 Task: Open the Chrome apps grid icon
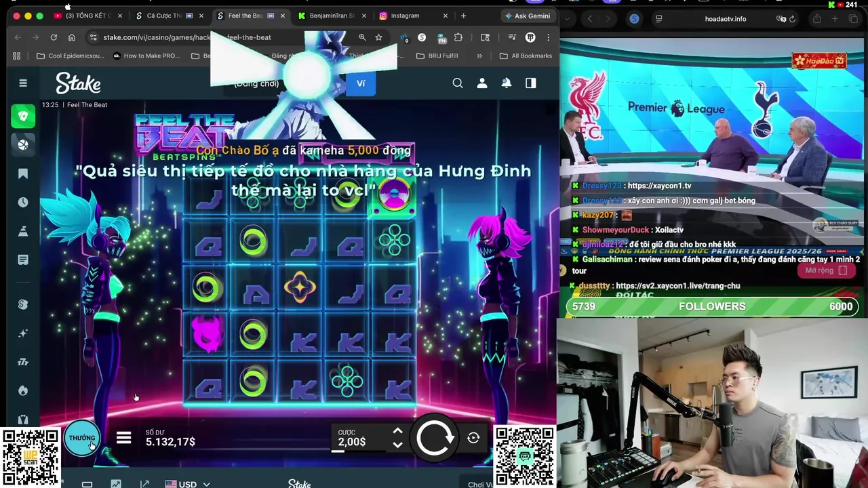(17, 56)
